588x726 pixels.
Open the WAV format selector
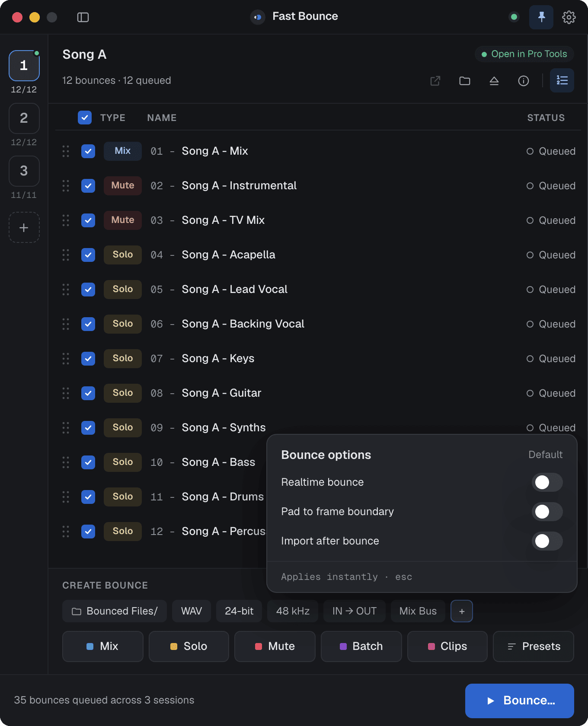192,611
